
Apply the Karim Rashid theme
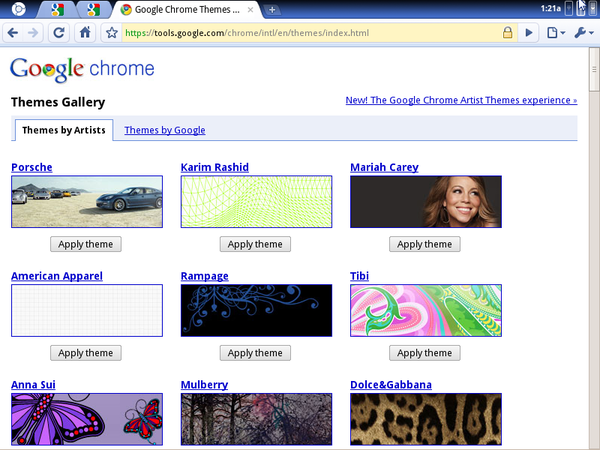click(x=255, y=244)
